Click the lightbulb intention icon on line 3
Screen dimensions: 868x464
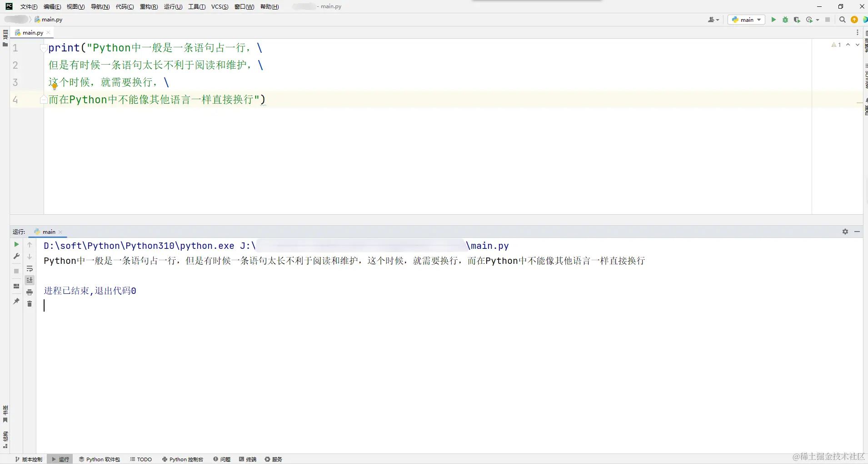point(55,86)
